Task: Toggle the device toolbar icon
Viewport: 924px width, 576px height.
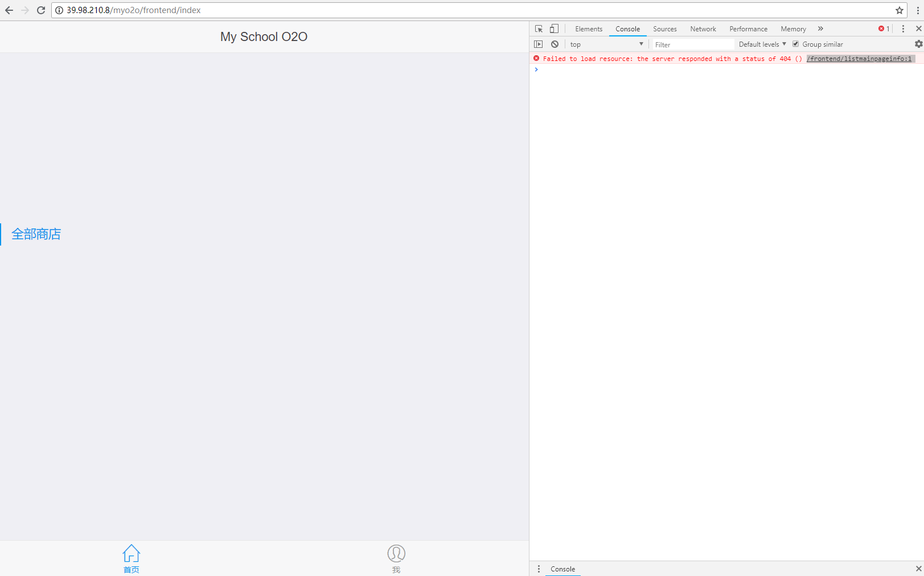Action: (554, 28)
